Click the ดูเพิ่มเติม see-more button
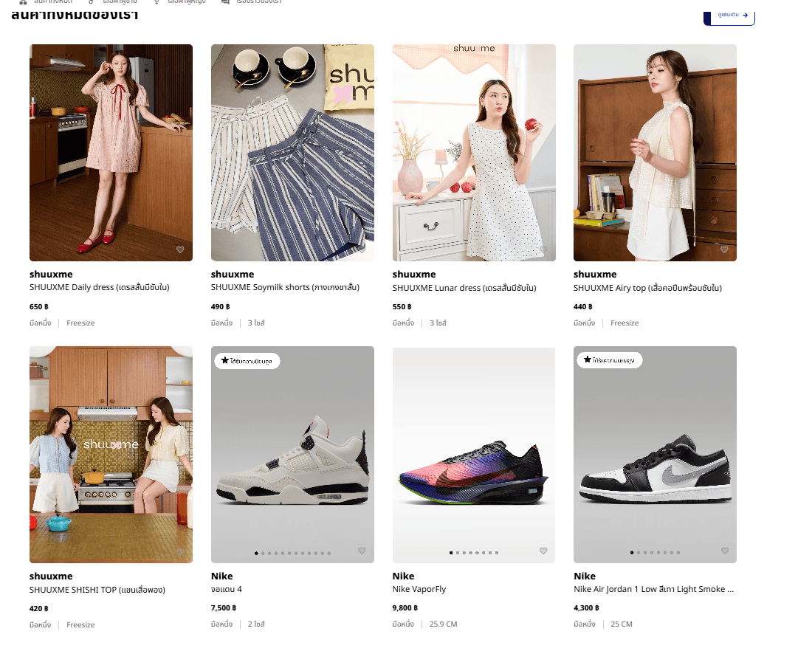This screenshot has width=812, height=668. pos(729,16)
